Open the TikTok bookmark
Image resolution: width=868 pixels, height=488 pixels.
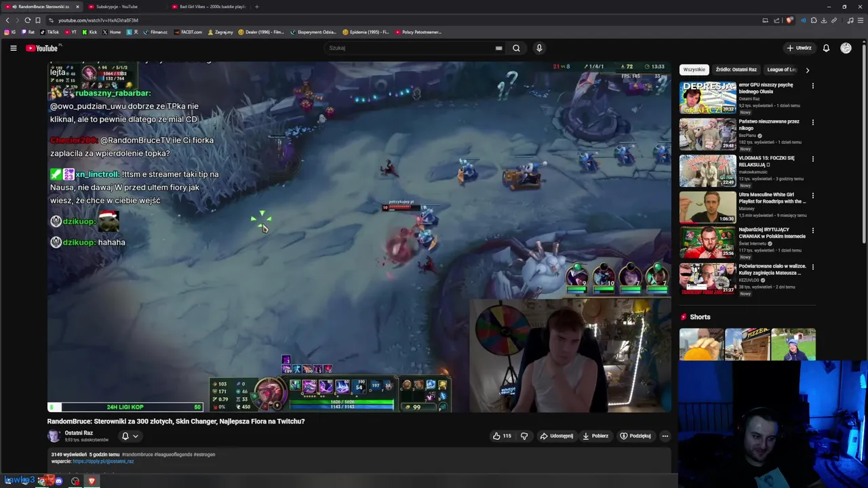pyautogui.click(x=50, y=32)
